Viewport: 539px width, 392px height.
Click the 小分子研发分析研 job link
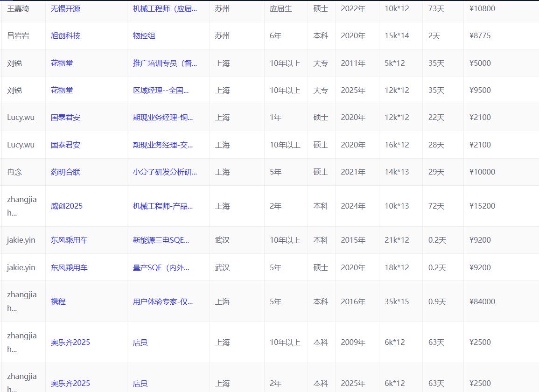[164, 172]
